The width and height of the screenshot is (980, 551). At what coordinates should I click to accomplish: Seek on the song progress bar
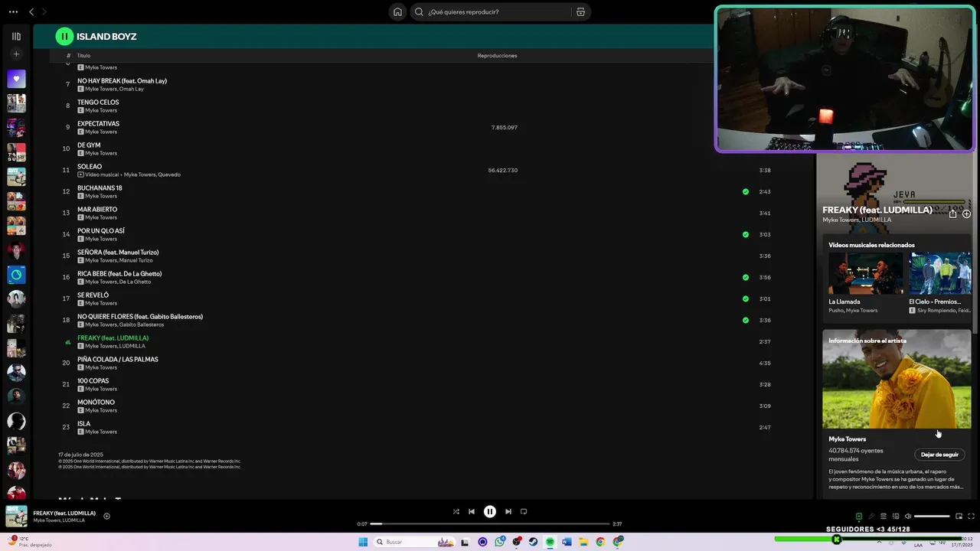click(490, 523)
